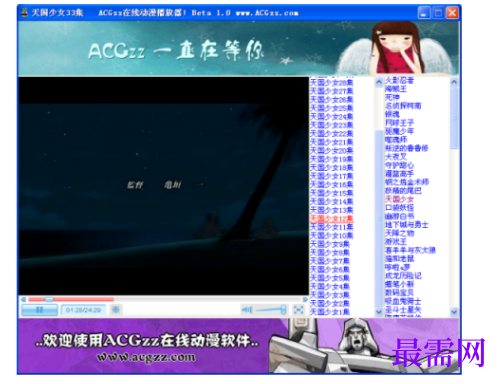504x384 pixels.
Task: Click the 01:28/24:29 time display
Action: (83, 310)
